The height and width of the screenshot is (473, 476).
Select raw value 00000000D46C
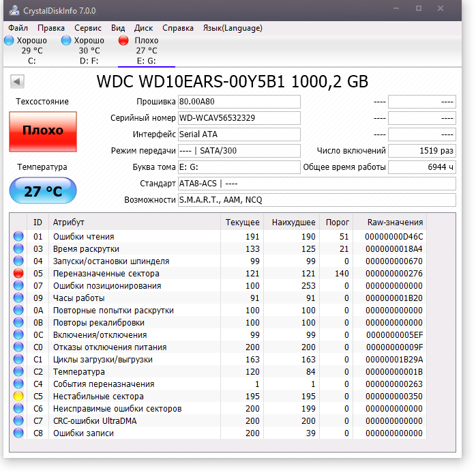pyautogui.click(x=393, y=237)
